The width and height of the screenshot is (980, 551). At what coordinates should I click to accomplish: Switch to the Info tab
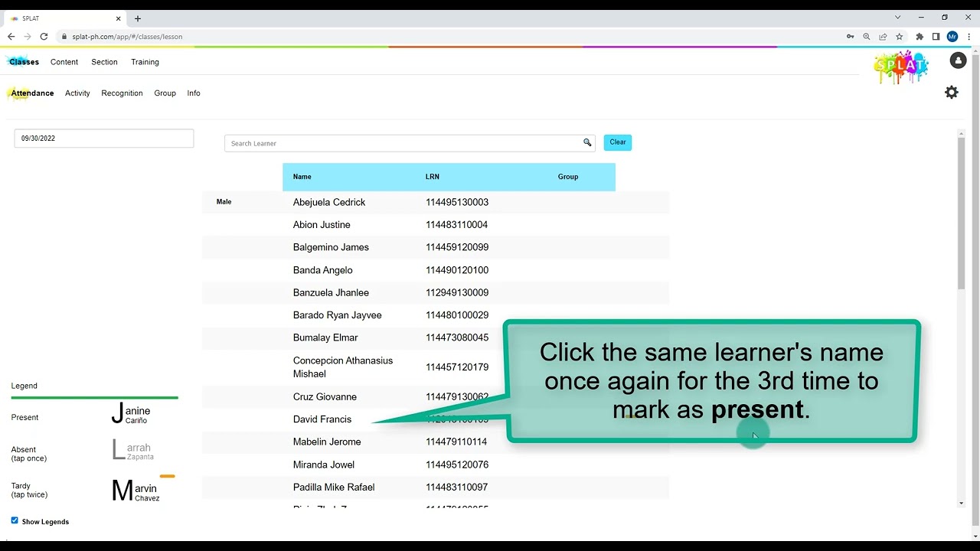[194, 93]
